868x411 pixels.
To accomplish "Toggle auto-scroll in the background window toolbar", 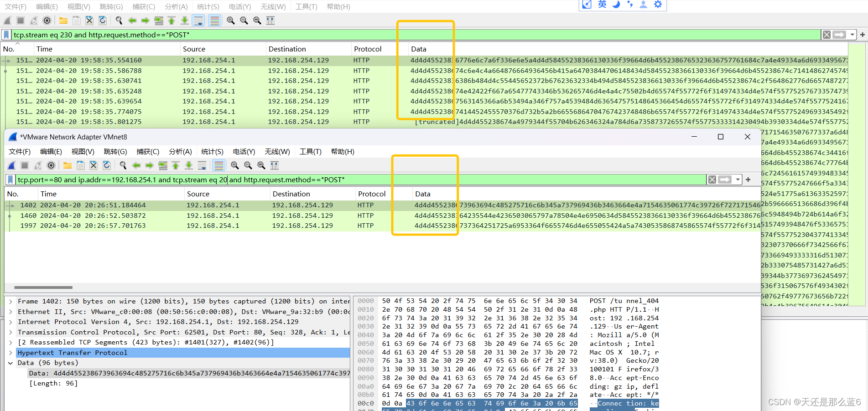I will pyautogui.click(x=198, y=21).
